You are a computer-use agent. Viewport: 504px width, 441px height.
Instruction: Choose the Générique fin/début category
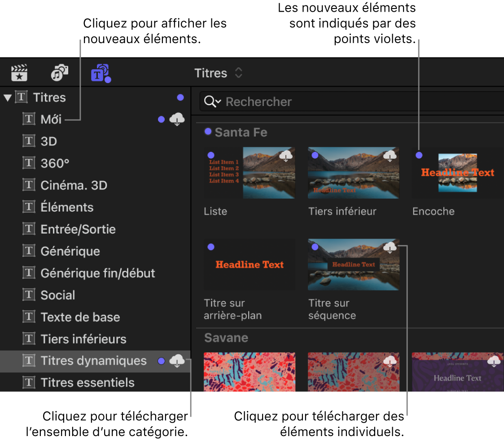click(97, 273)
